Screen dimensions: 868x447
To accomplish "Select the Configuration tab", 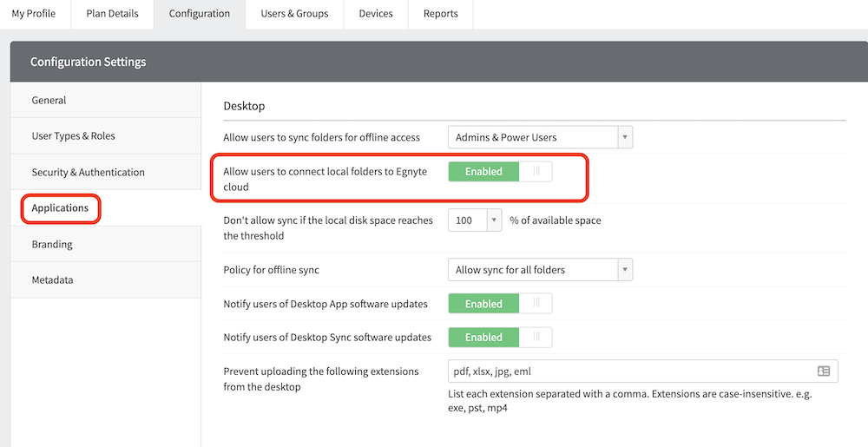I will pos(200,14).
